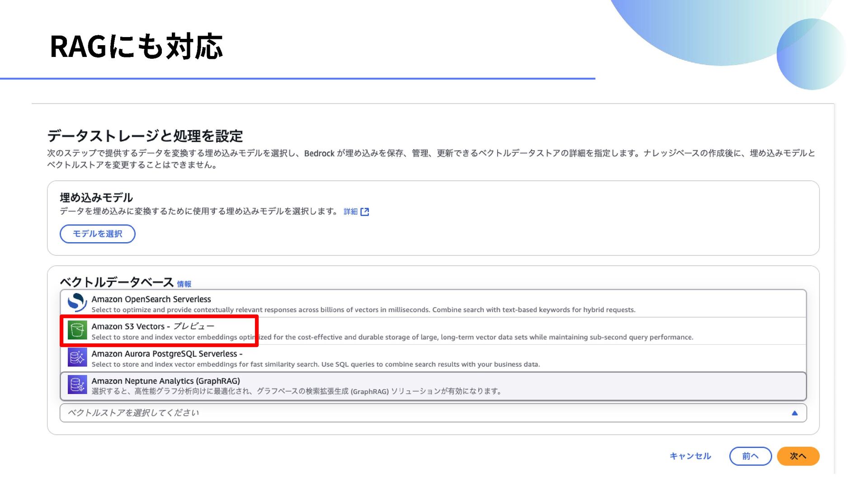
Task: Click the キャンセル link
Action: pyautogui.click(x=690, y=456)
